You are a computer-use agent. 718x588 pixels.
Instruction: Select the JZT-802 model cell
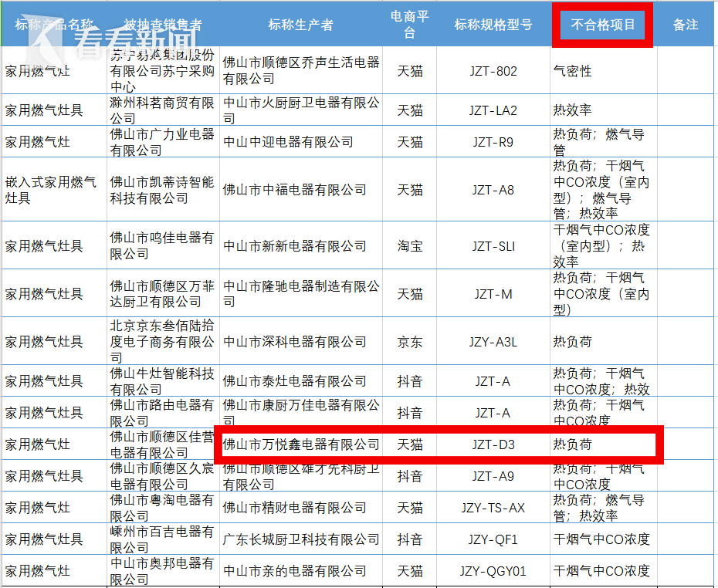[x=493, y=71]
